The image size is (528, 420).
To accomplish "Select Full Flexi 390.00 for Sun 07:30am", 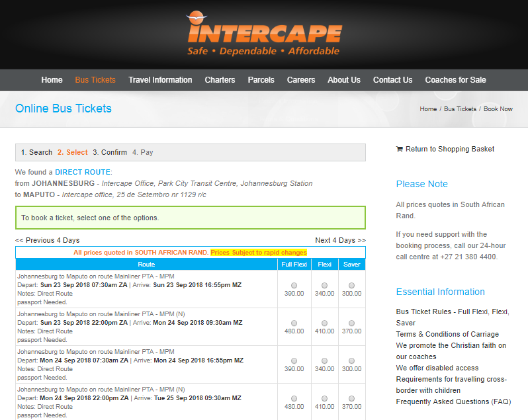I will (294, 285).
